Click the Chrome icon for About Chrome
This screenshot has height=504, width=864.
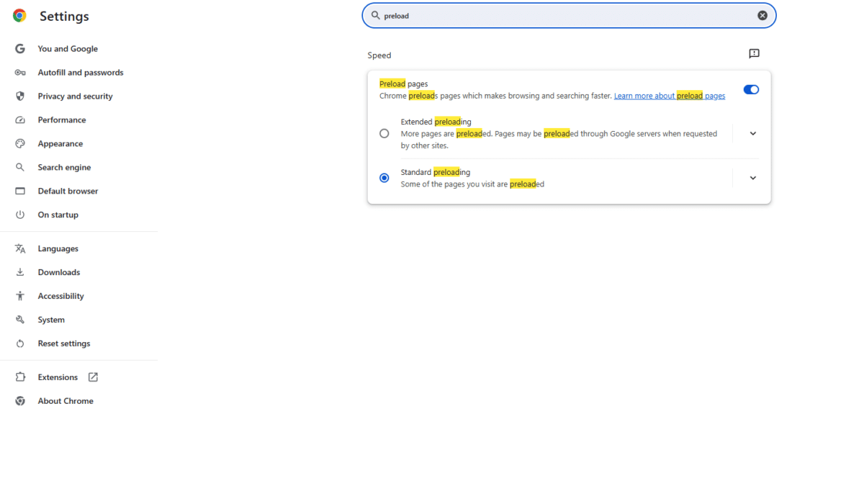coord(20,401)
